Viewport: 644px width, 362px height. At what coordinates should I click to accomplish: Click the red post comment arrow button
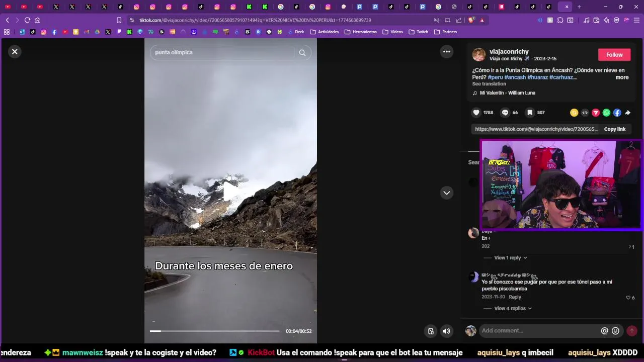click(632, 330)
